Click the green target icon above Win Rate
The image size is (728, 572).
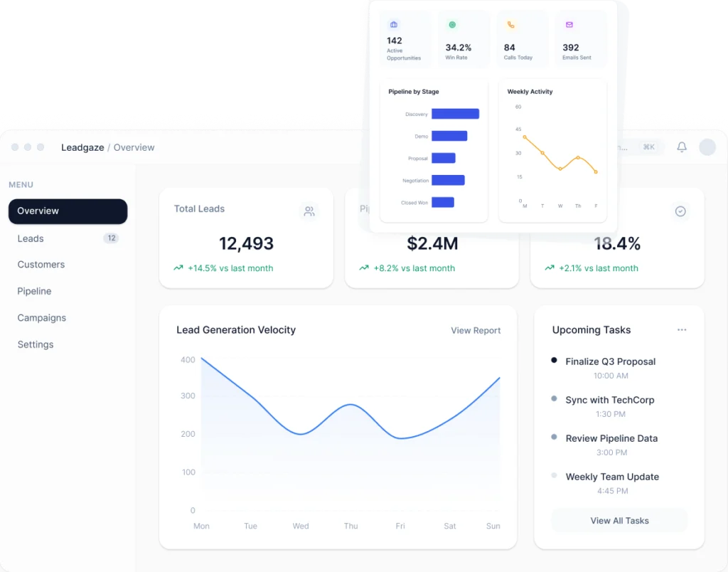452,25
